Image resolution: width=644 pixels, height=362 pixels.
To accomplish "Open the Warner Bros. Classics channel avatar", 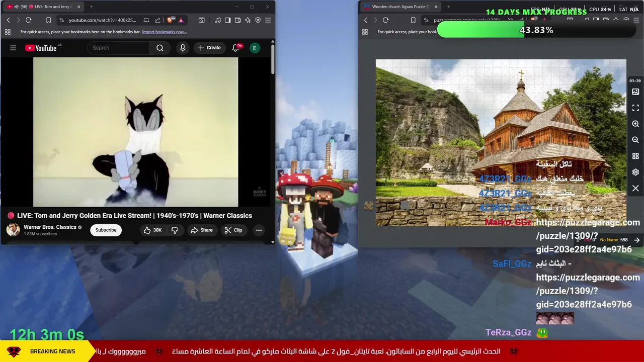I will point(13,230).
